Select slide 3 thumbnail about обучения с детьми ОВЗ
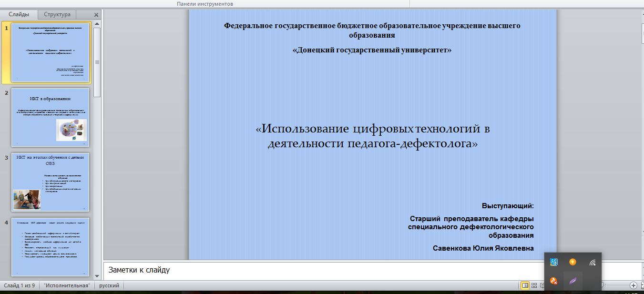 pyautogui.click(x=50, y=182)
